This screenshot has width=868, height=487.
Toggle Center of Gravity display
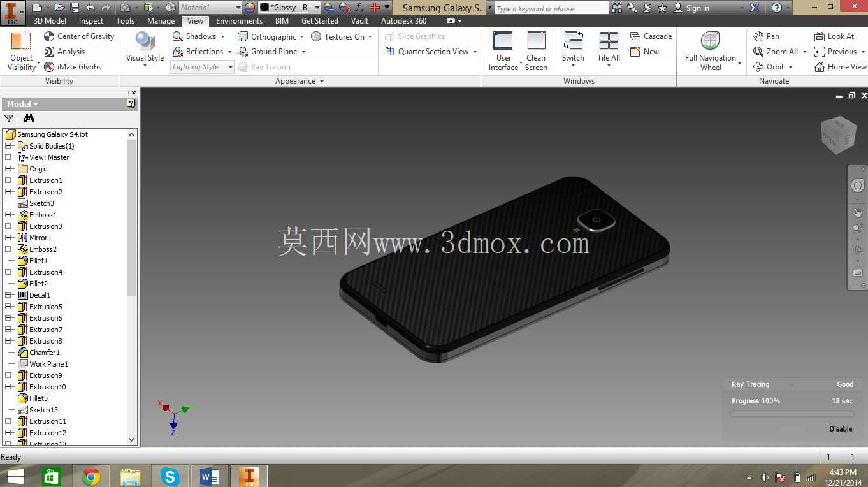tap(79, 36)
